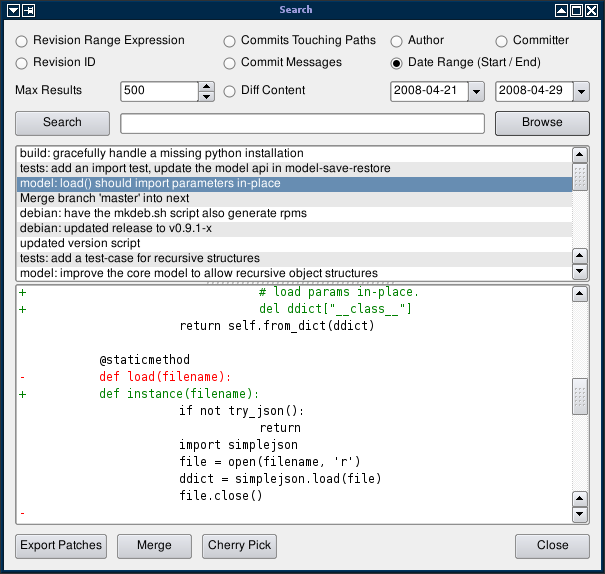The width and height of the screenshot is (605, 574).
Task: Click the '# load params in-place.' diff line
Action: tap(339, 292)
